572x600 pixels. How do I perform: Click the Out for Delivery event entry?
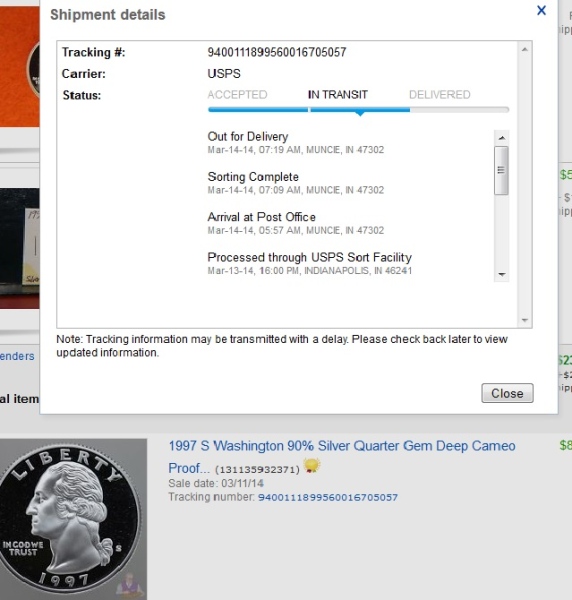(x=295, y=142)
